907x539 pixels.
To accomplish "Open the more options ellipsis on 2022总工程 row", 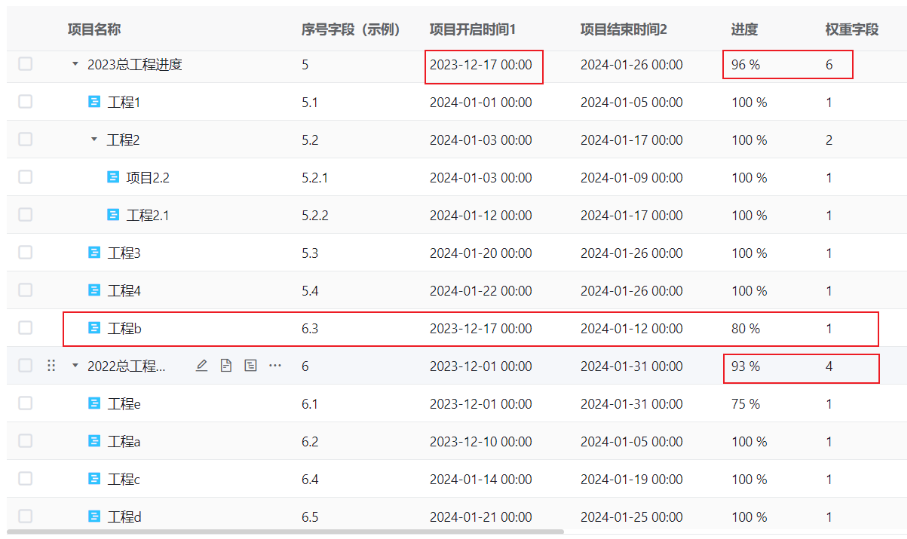I will (x=275, y=366).
